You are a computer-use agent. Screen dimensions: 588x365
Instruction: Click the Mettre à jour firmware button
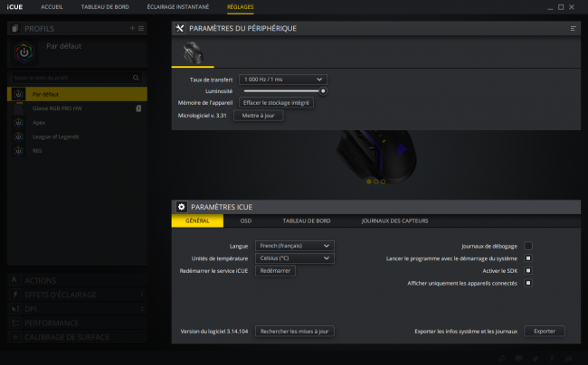pyautogui.click(x=259, y=116)
